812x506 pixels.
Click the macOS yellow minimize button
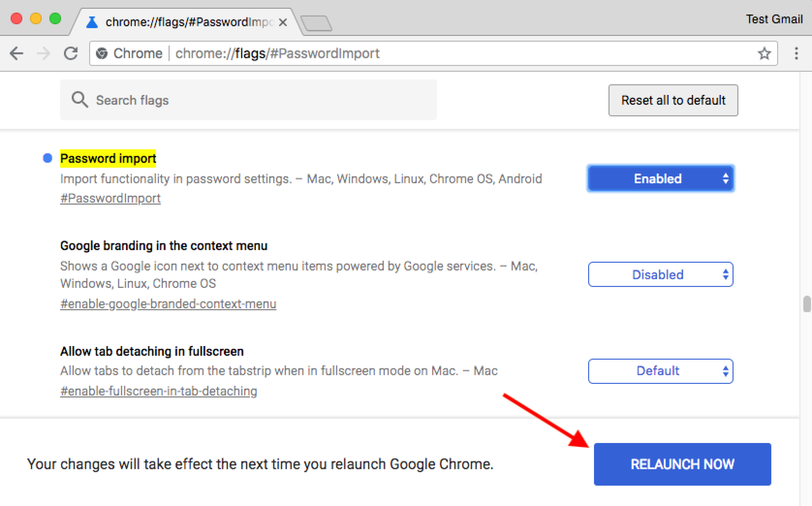coord(36,18)
